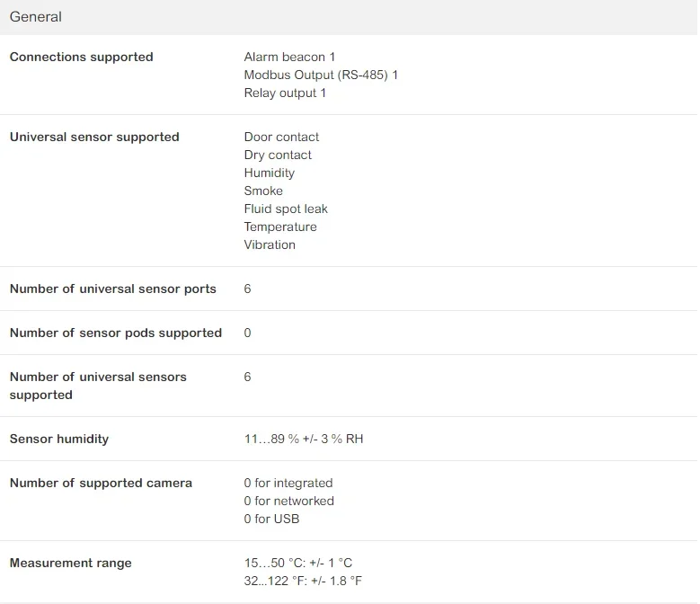Click the 11…89 % RH humidity value
Image resolution: width=700 pixels, height=604 pixels.
(x=304, y=439)
